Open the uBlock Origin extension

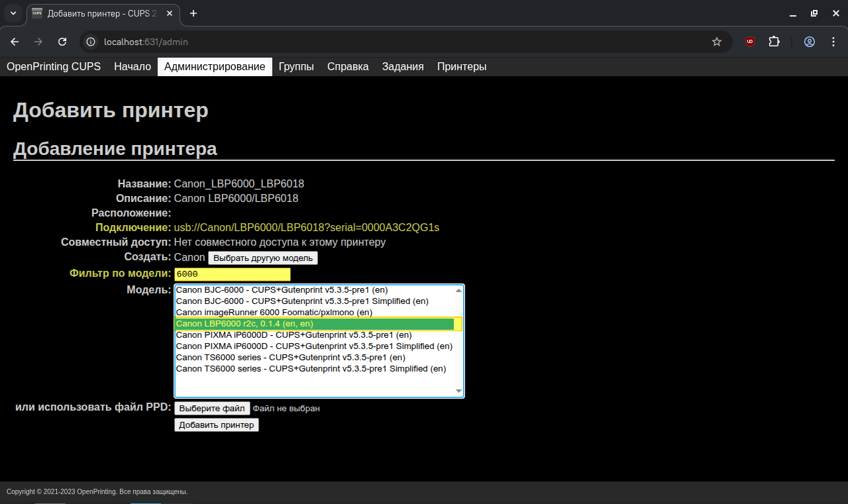[x=750, y=42]
